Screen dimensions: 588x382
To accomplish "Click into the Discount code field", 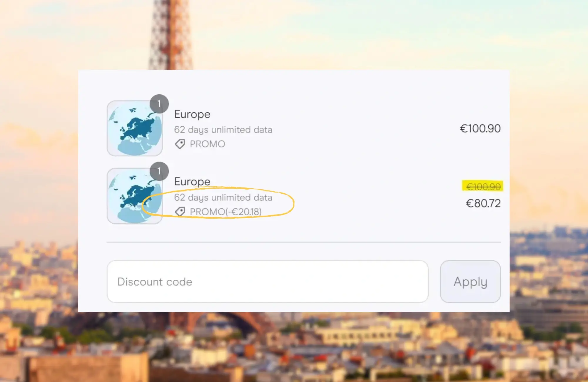I will pyautogui.click(x=267, y=282).
